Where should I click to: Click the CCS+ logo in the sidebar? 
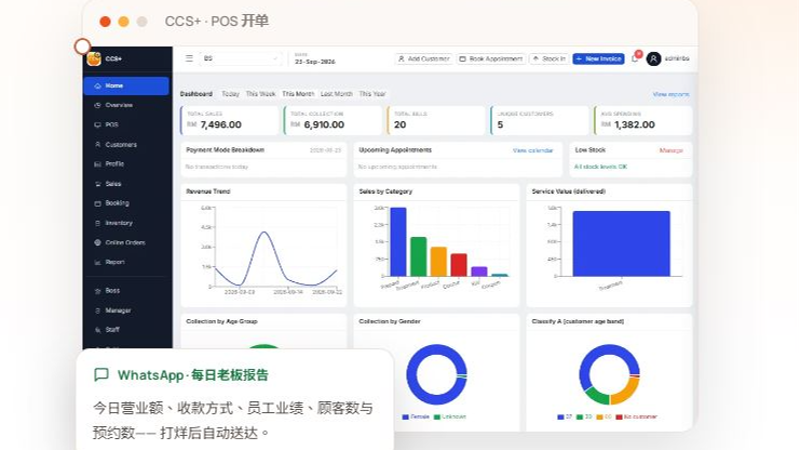coord(94,59)
